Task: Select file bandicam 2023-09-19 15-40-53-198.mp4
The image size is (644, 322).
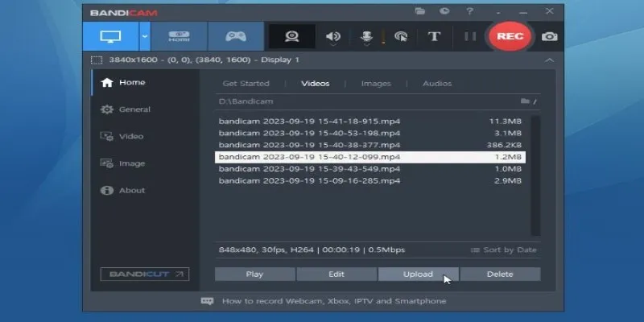Action: [370, 134]
